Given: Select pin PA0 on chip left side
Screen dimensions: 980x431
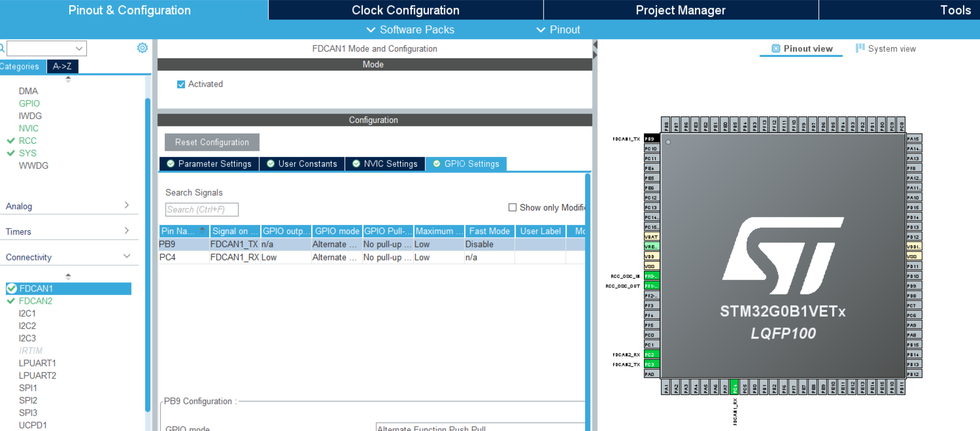Looking at the screenshot, I should (651, 374).
